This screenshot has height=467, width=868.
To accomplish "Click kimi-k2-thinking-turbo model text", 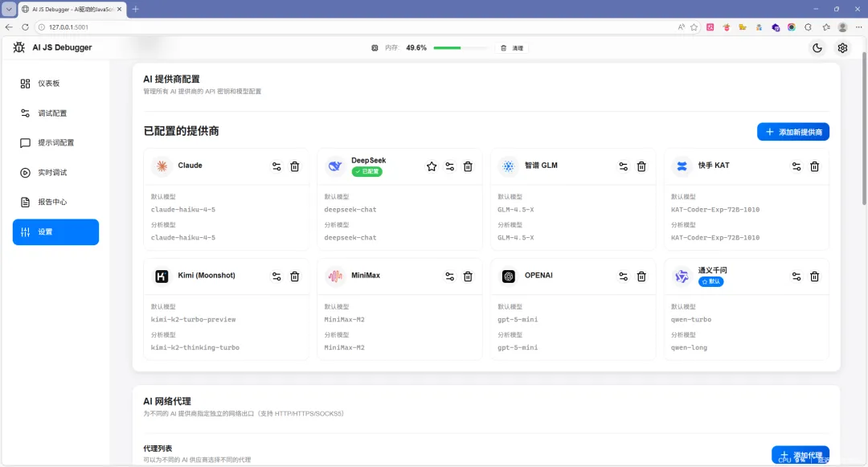I will click(x=194, y=347).
